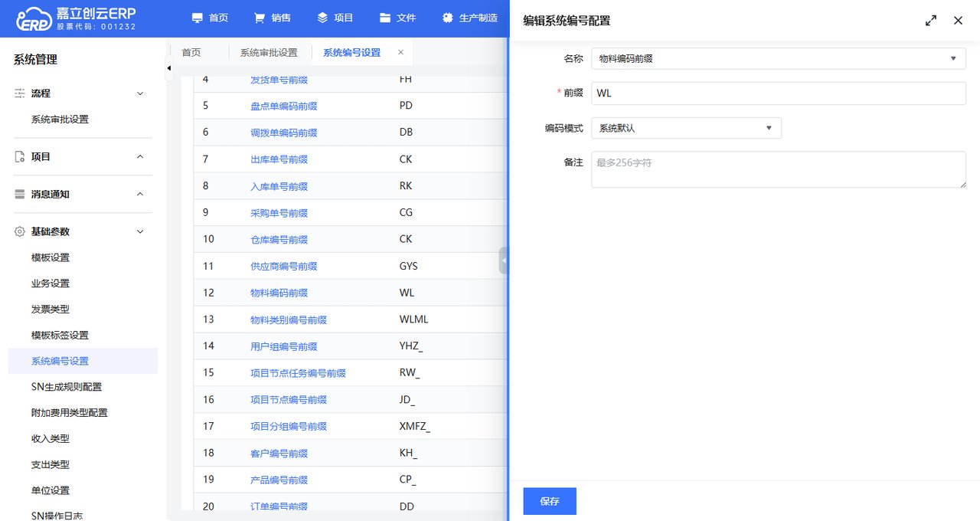Viewport: 980px width, 521px height.
Task: Open the 客户编号前缀 link
Action: point(279,454)
